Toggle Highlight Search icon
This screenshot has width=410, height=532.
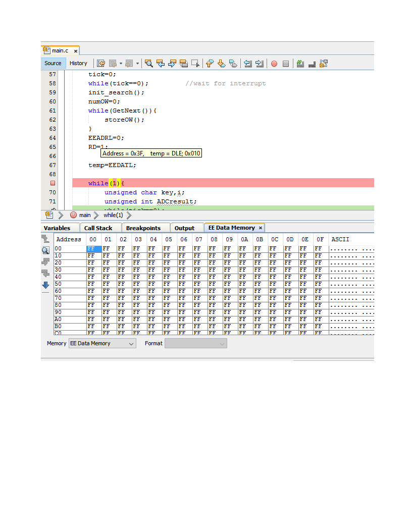click(x=184, y=64)
